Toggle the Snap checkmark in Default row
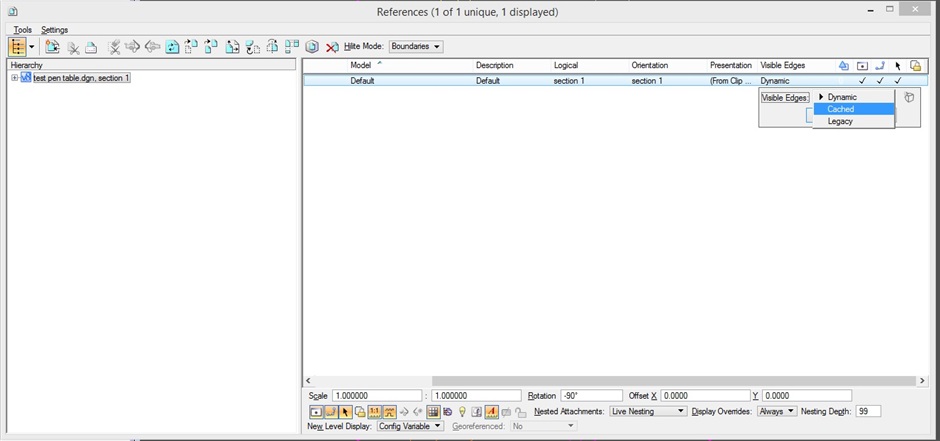The height and width of the screenshot is (441, 940). pos(879,80)
